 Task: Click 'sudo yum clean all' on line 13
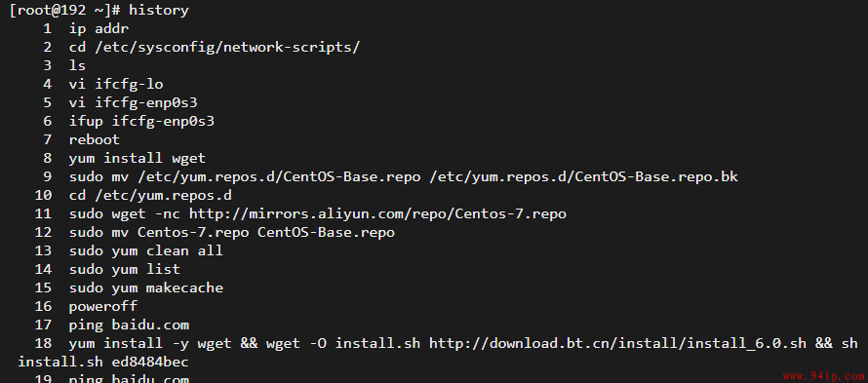[x=146, y=250]
